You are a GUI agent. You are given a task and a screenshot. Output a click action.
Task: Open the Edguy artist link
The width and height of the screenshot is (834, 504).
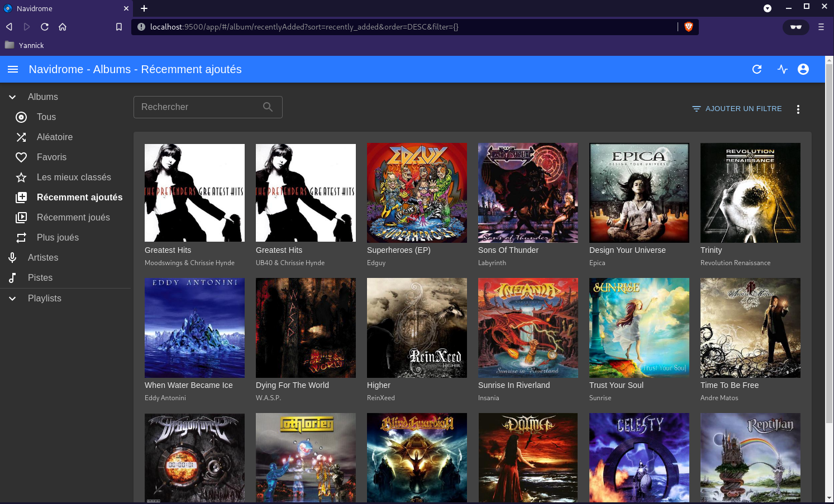(376, 263)
